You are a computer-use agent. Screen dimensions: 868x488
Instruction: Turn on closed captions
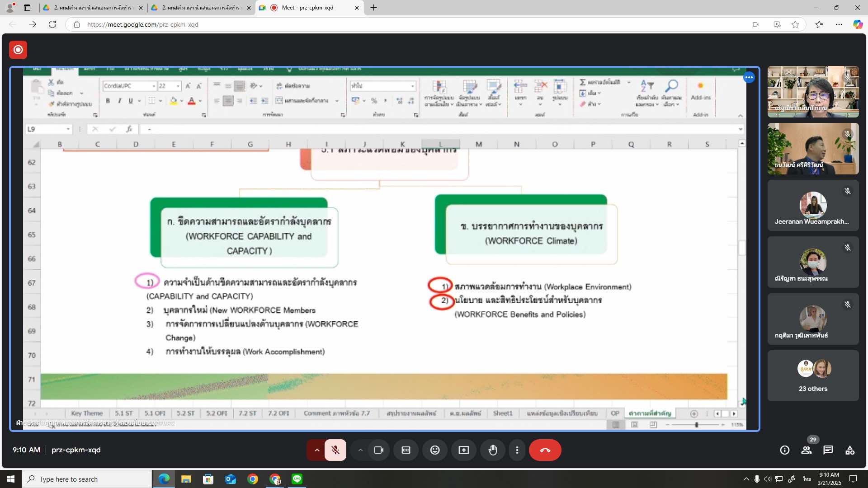(x=406, y=450)
